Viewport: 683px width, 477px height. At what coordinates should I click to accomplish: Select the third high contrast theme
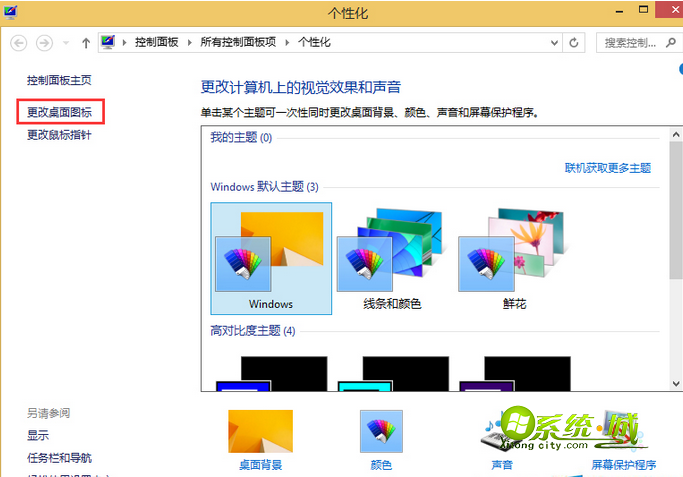pos(515,374)
